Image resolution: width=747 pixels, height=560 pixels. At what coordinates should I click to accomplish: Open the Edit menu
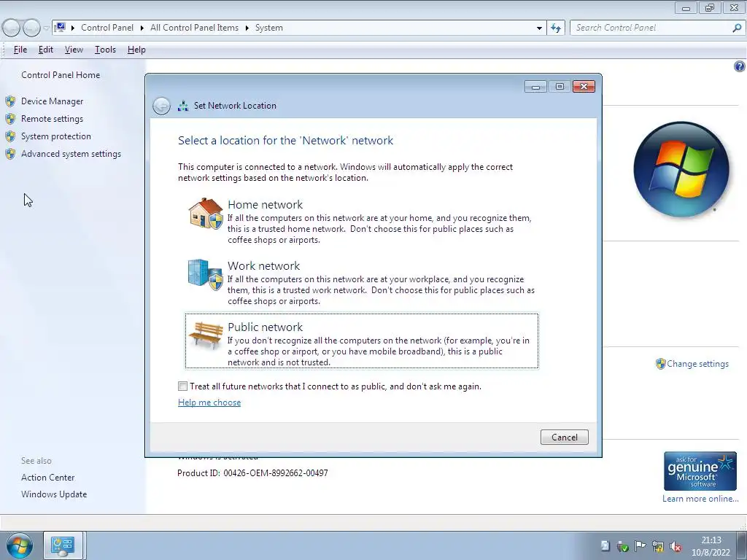tap(46, 50)
